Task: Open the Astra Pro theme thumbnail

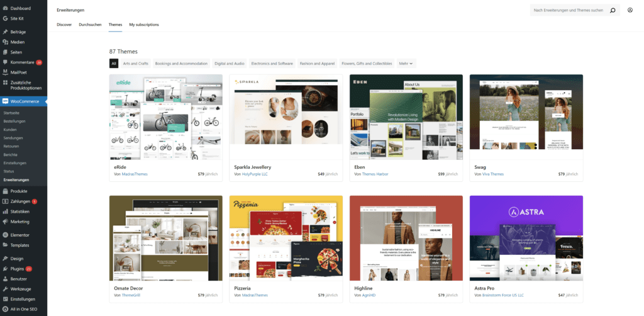Action: (x=526, y=239)
